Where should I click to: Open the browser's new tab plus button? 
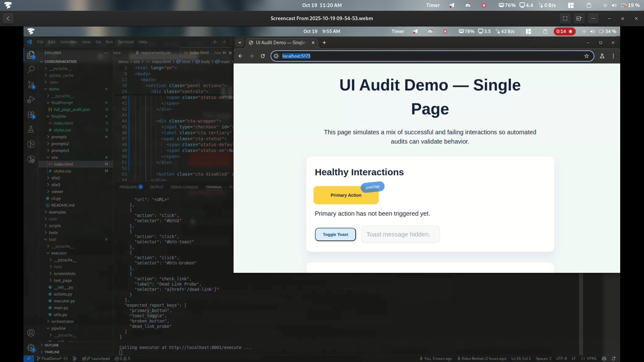[324, 43]
